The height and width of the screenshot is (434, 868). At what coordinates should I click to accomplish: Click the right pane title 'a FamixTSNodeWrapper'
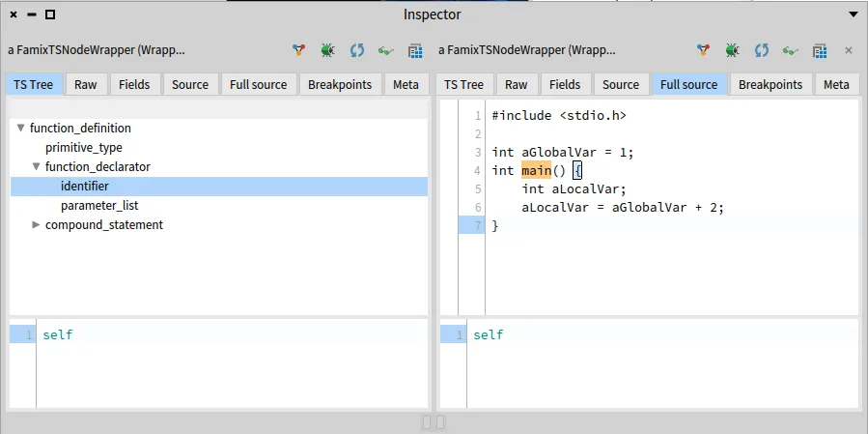pos(527,50)
